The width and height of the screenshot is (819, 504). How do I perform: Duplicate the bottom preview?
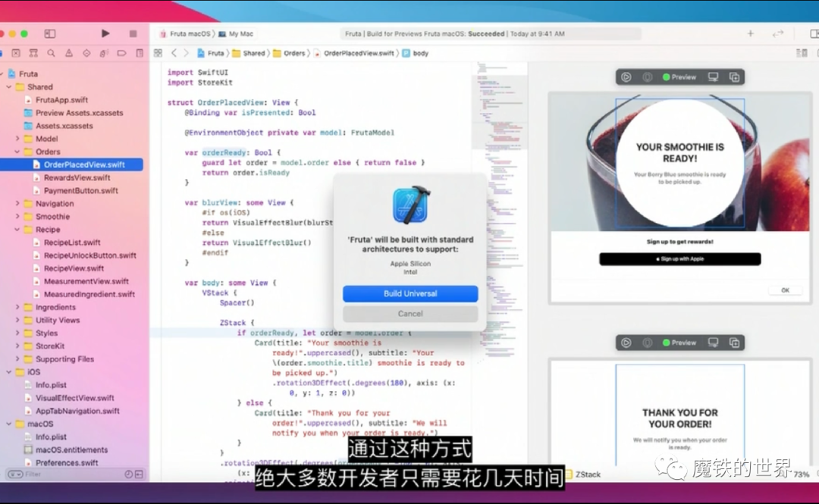pyautogui.click(x=734, y=343)
